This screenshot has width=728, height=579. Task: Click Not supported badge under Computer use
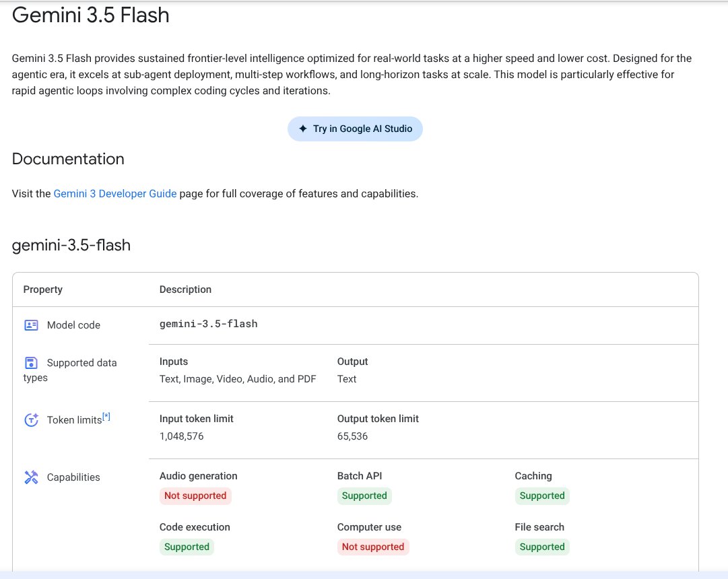point(373,547)
